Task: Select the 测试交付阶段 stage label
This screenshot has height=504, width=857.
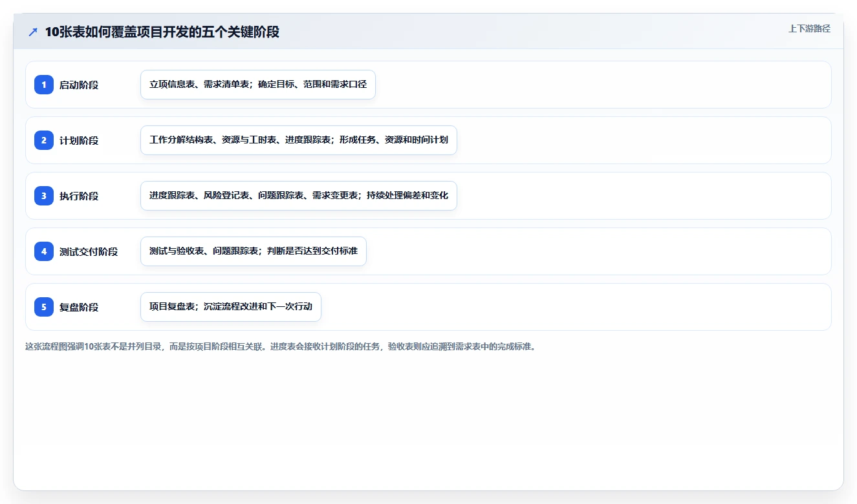Action: (x=89, y=251)
